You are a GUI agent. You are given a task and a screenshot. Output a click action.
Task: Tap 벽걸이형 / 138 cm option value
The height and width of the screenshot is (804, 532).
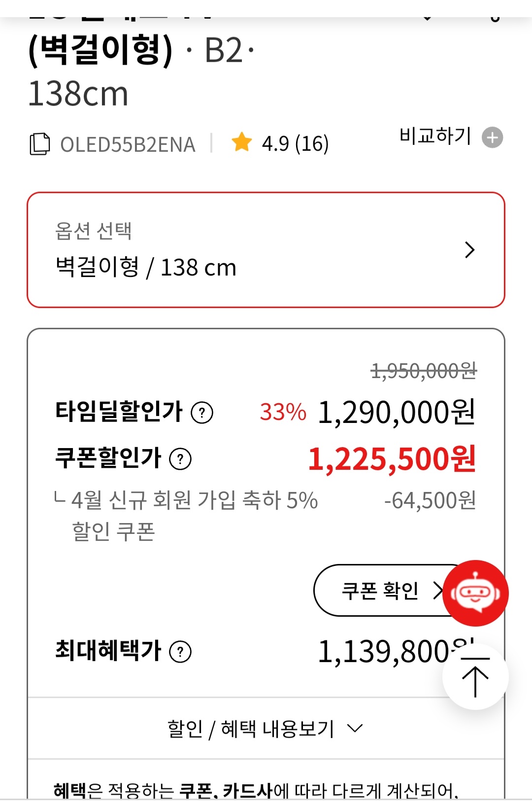click(146, 268)
